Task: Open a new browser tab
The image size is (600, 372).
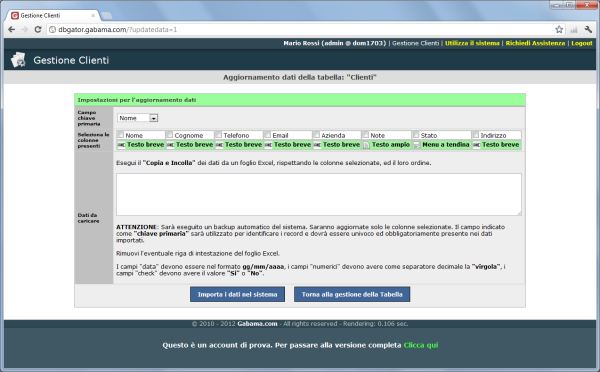Action: click(107, 16)
